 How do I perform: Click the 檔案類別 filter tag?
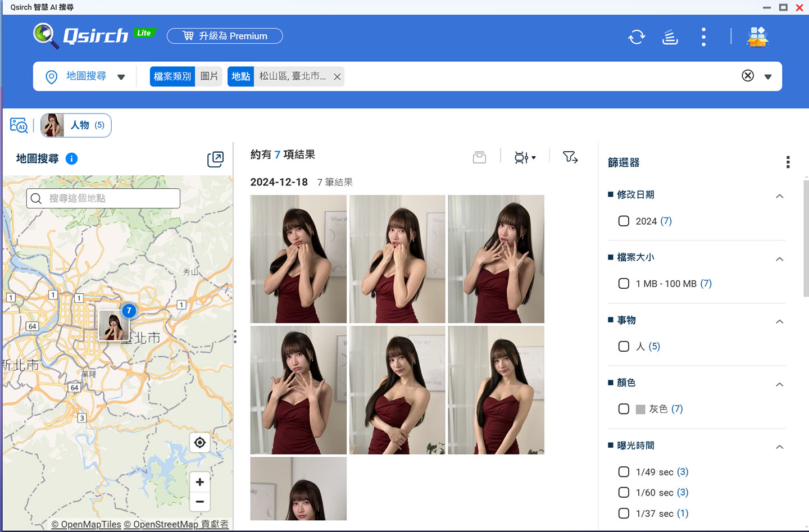tap(172, 76)
